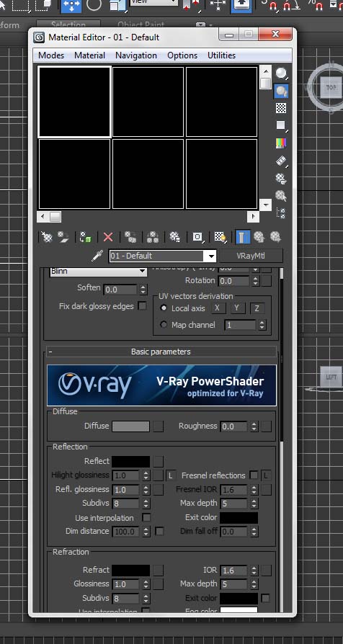Click the Roughness spinner arrows

(x=254, y=426)
